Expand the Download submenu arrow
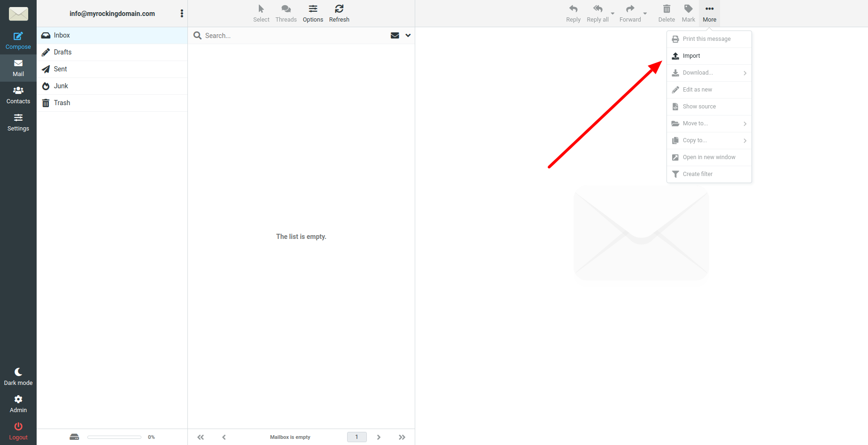This screenshot has width=868, height=445. (745, 73)
